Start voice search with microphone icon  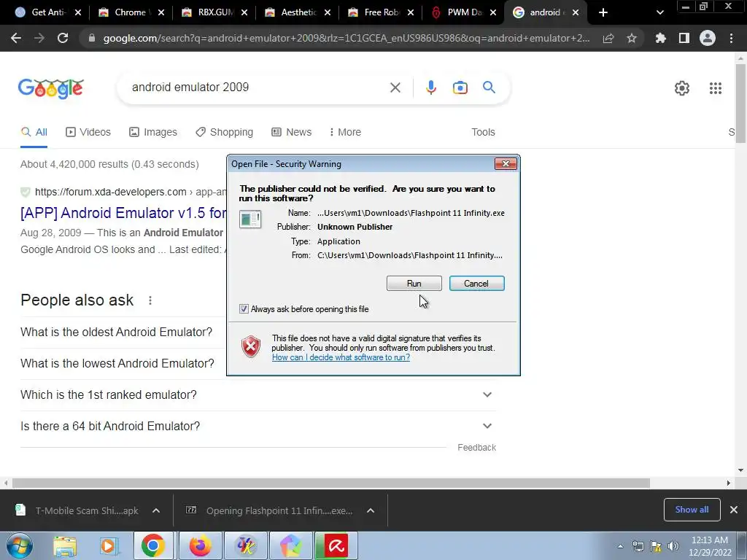coord(430,87)
